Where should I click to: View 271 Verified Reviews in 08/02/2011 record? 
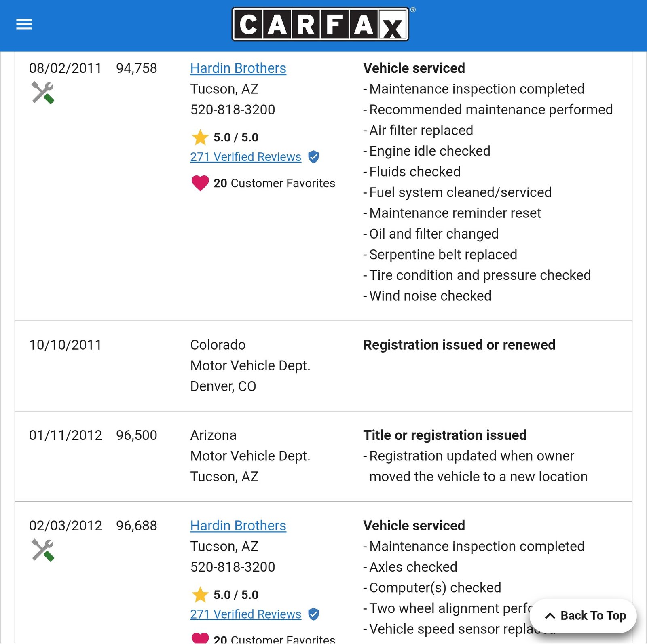click(x=245, y=157)
